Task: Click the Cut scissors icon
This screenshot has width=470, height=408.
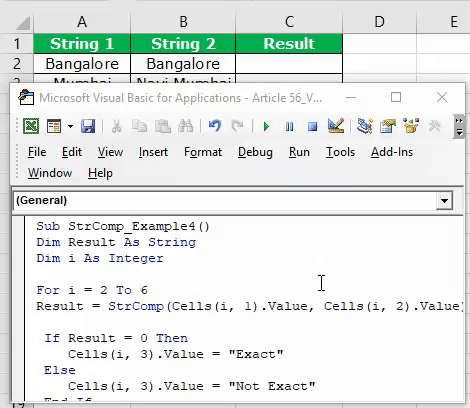Action: tap(116, 126)
